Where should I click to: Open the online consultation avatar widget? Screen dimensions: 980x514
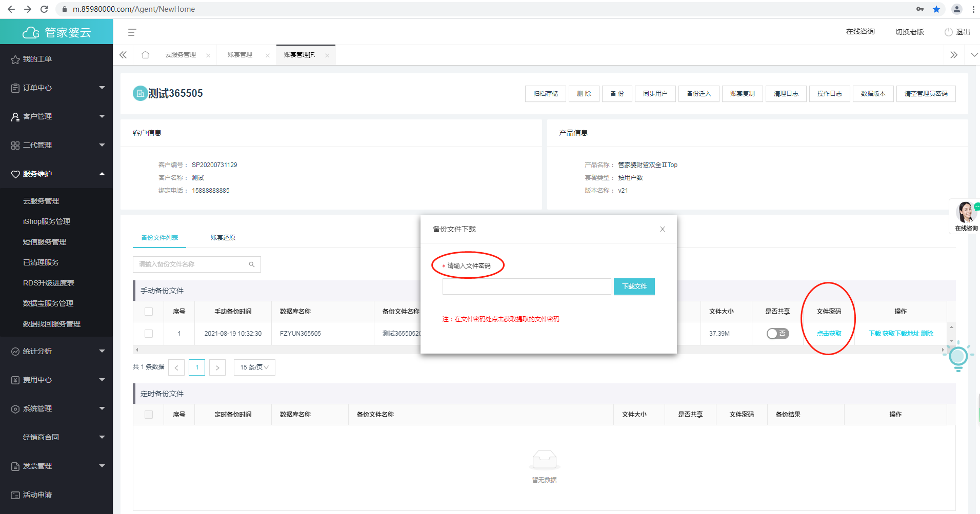(966, 215)
